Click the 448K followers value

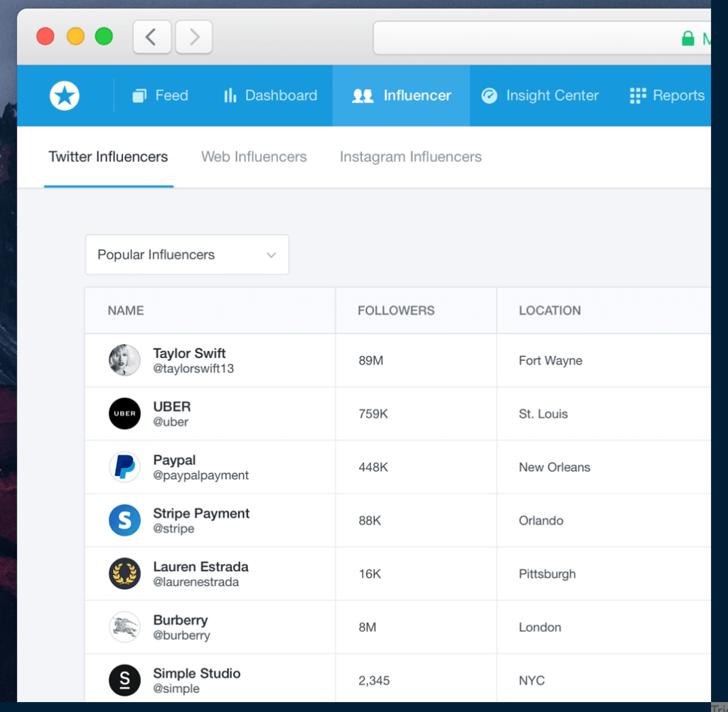click(x=373, y=468)
